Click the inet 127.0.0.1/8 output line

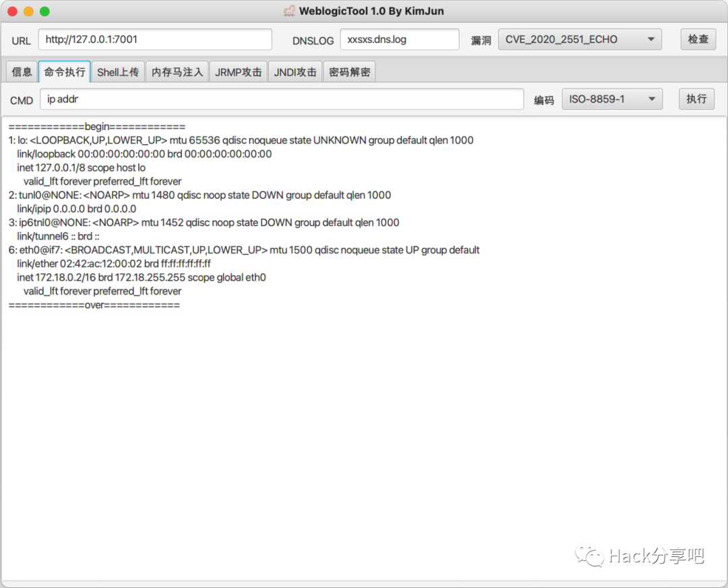(x=82, y=168)
